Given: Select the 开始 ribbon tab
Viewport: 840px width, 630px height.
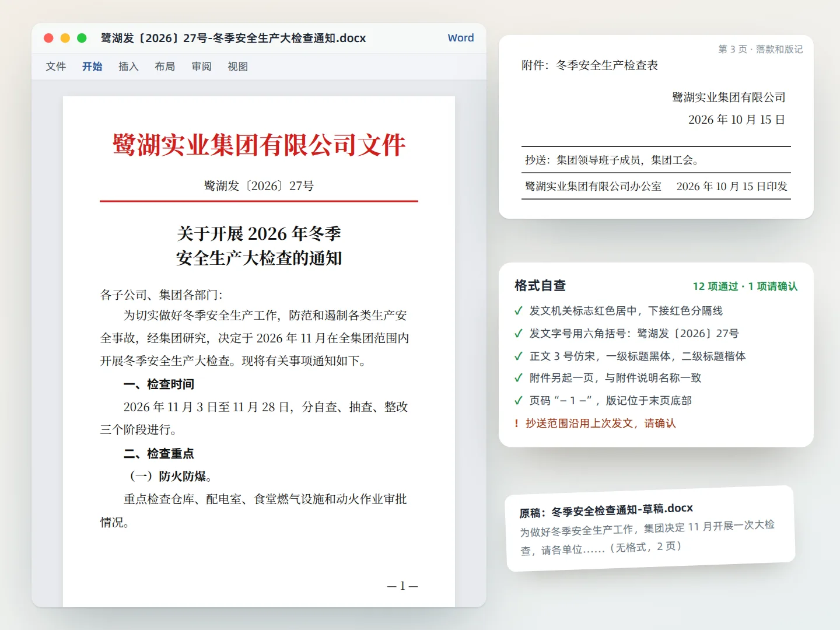Looking at the screenshot, I should [92, 66].
